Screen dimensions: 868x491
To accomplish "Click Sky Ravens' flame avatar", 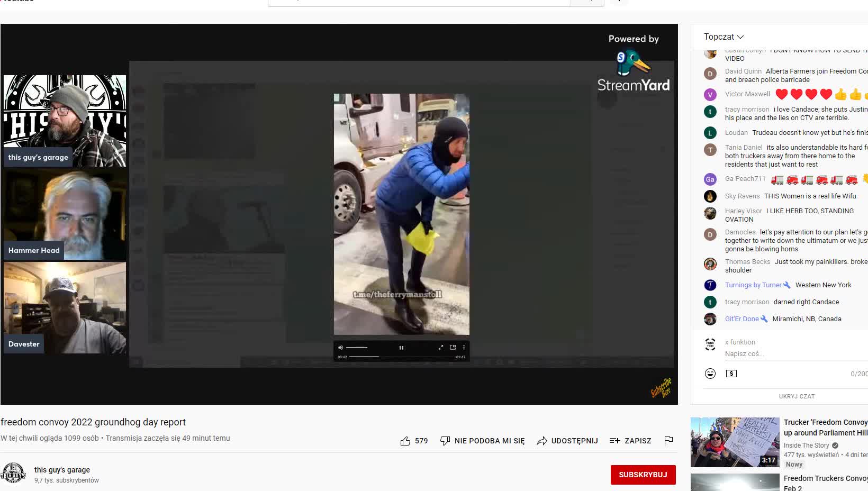I will 710,196.
